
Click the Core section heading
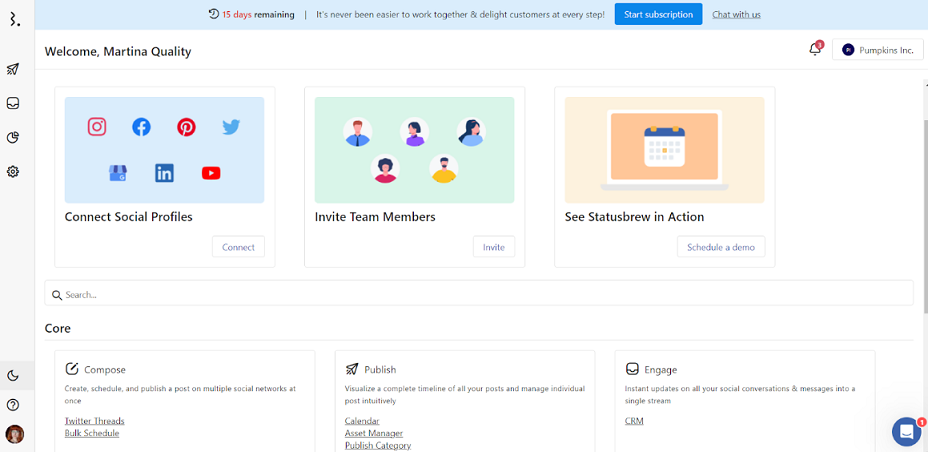click(x=57, y=328)
